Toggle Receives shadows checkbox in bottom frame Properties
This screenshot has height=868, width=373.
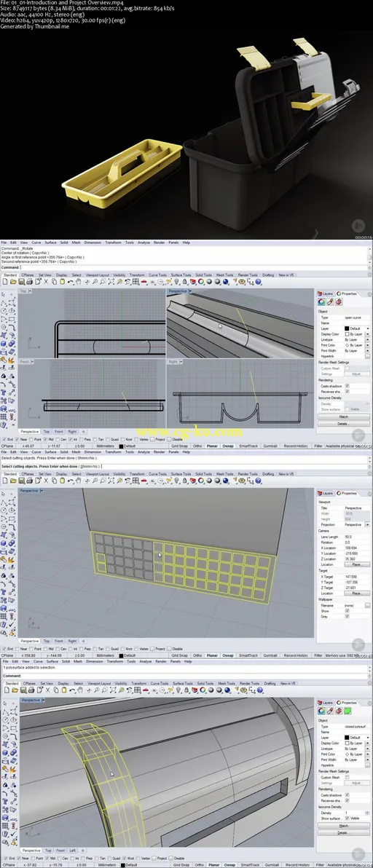coord(347,800)
